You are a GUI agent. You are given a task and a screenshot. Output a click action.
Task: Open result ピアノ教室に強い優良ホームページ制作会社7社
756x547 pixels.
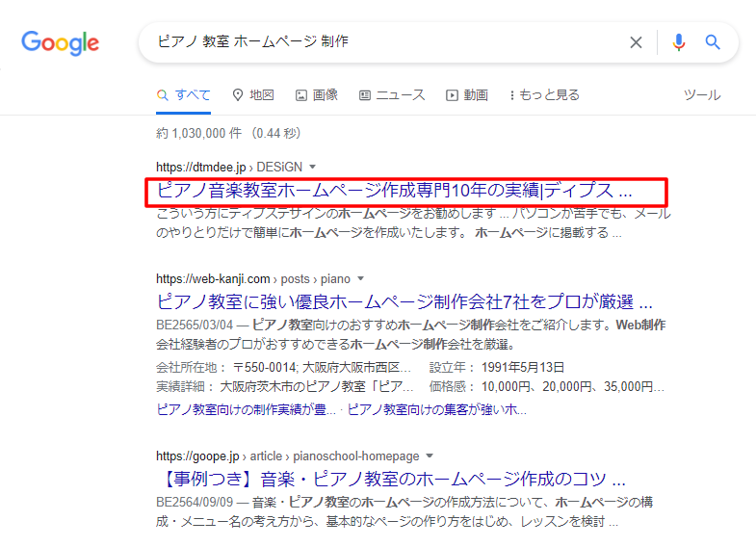click(404, 302)
